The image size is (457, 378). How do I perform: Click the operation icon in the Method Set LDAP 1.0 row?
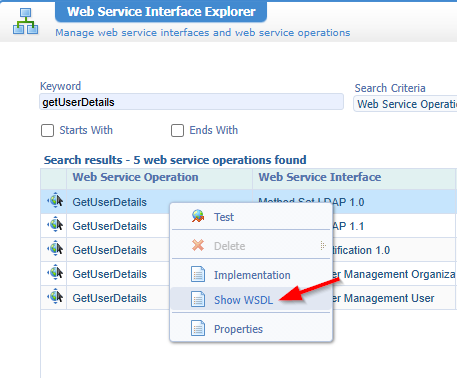(55, 201)
